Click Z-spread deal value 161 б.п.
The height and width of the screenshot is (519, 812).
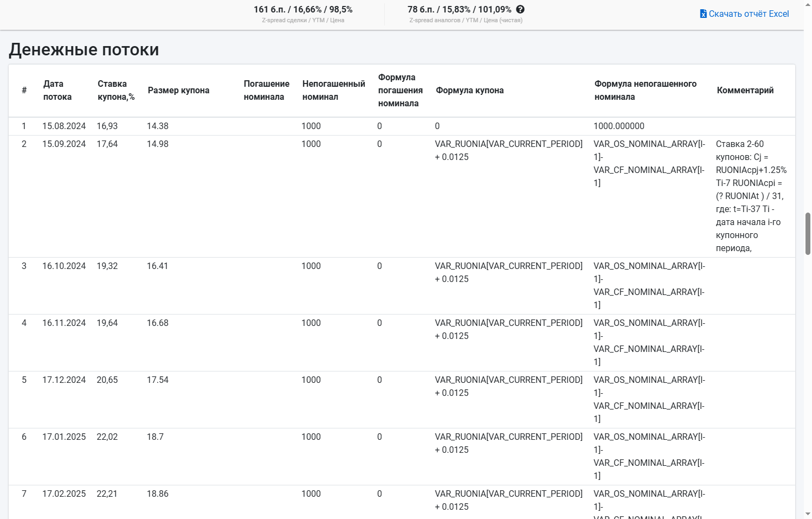pos(269,9)
